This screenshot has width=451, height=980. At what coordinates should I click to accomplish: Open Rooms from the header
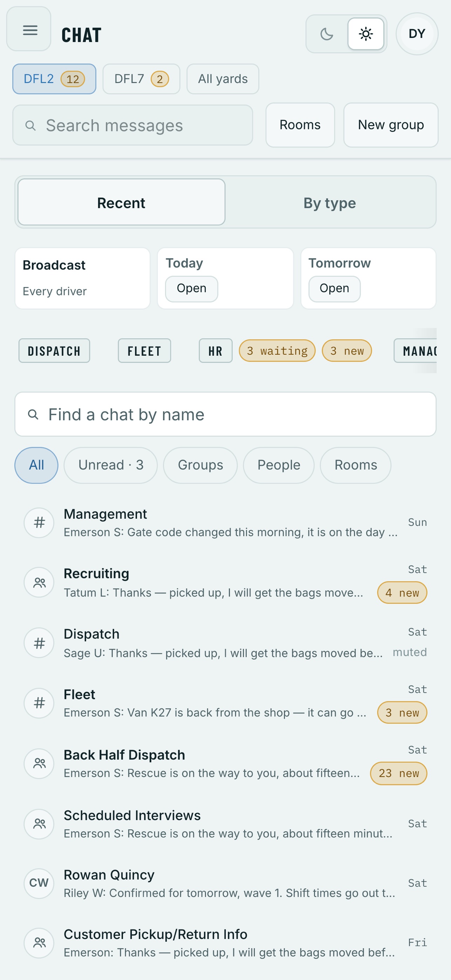pyautogui.click(x=300, y=125)
